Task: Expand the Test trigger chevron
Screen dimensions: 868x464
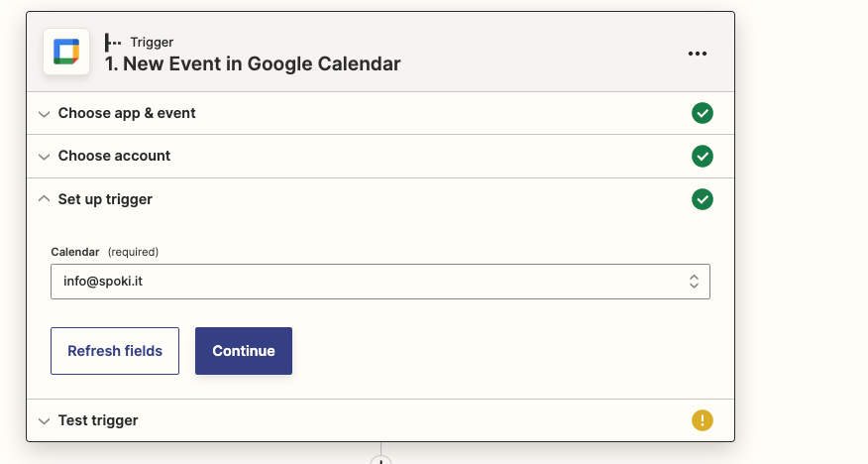Action: coord(44,421)
